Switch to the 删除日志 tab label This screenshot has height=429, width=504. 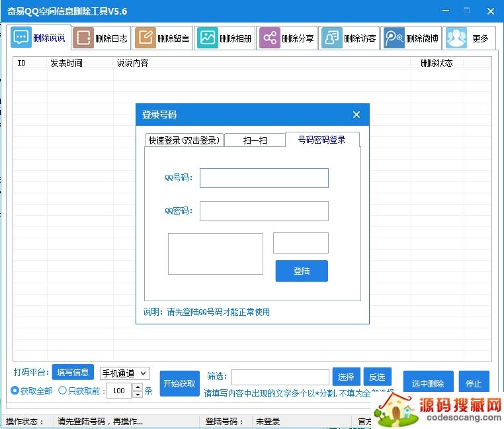point(111,38)
